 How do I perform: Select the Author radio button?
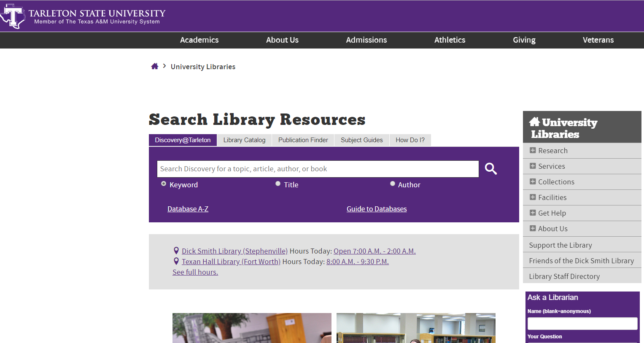tap(393, 184)
